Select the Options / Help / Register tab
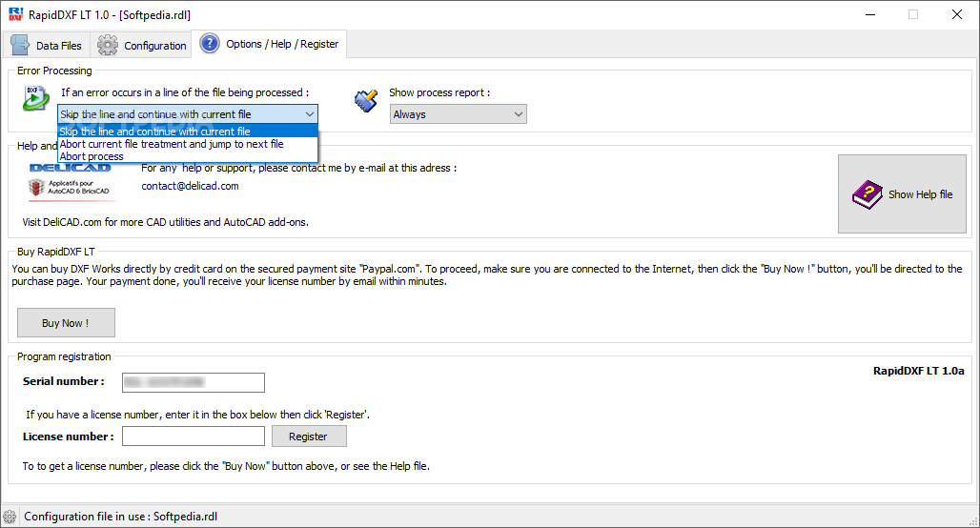This screenshot has width=980, height=528. 269,44
